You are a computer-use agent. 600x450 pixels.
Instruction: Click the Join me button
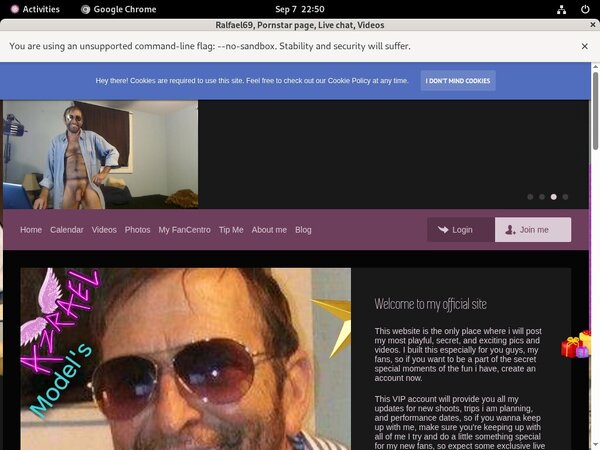pyautogui.click(x=533, y=230)
